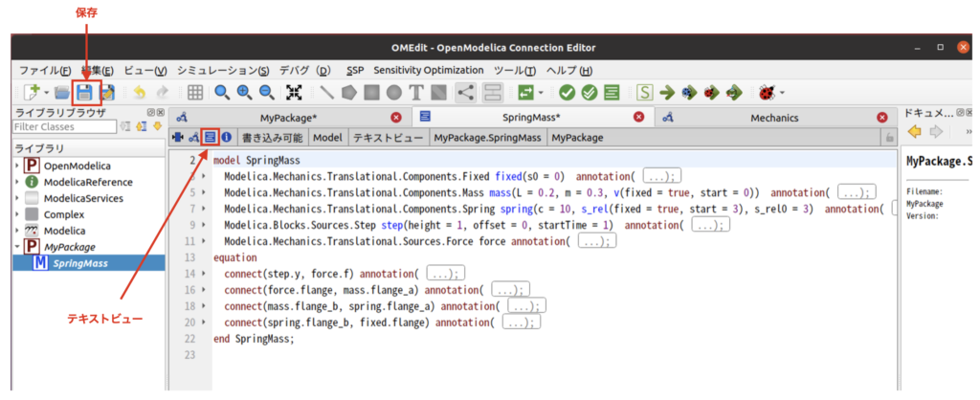
Task: Click the New Modelica Class icon
Action: point(32,93)
